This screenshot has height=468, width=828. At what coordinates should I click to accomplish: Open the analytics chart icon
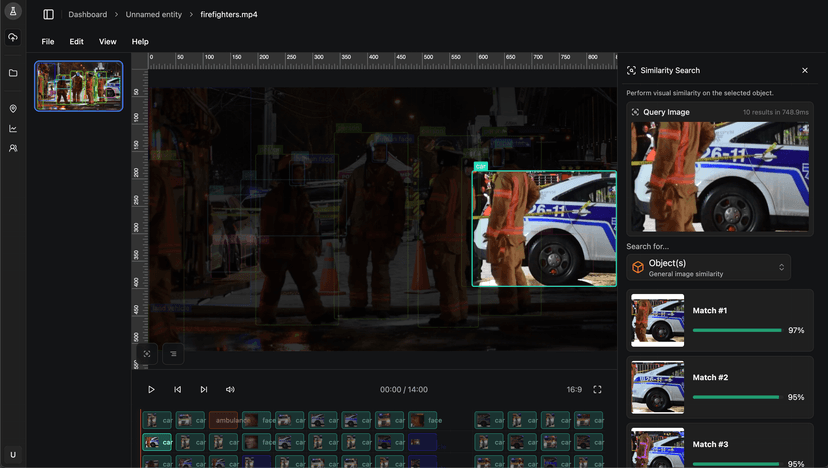tap(13, 128)
